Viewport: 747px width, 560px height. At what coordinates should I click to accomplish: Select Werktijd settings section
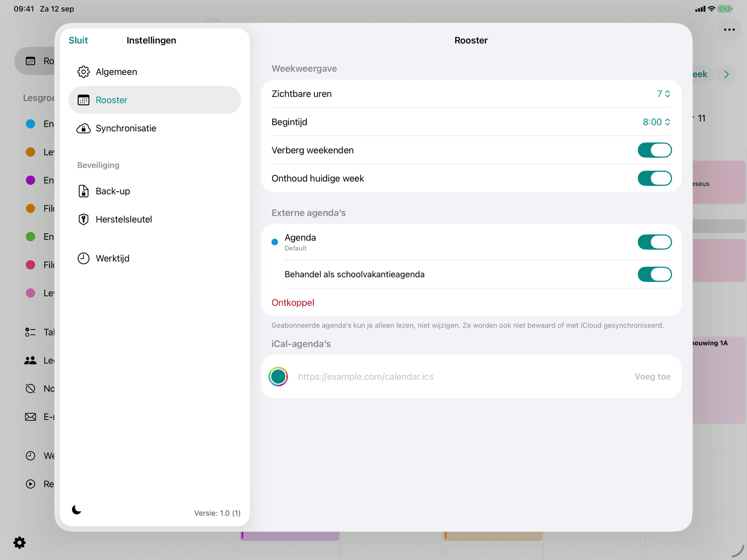point(155,259)
